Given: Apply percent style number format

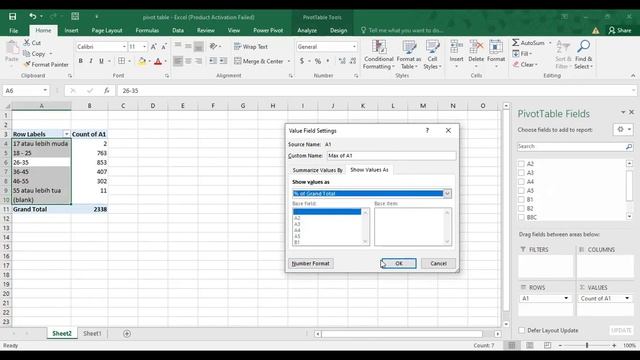Looking at the screenshot, I should [318, 61].
